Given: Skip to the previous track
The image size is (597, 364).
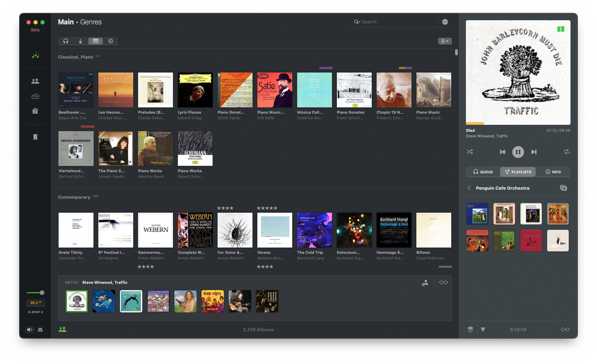Looking at the screenshot, I should click(502, 152).
